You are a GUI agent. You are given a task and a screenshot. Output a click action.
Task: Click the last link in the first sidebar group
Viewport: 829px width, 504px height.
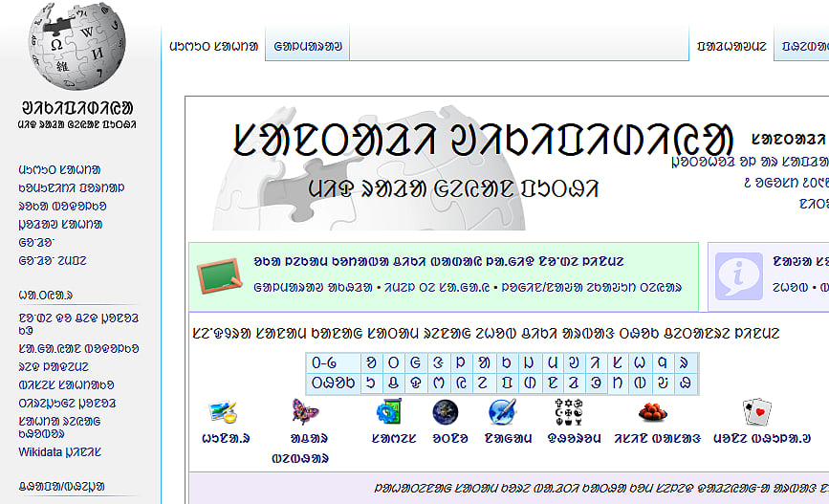pos(53,260)
